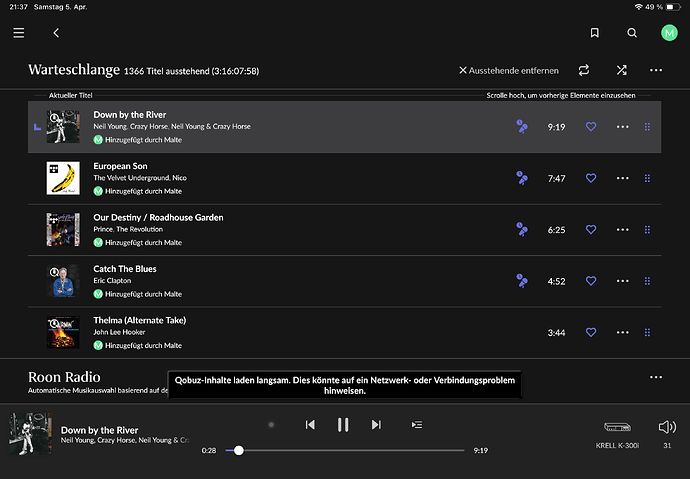Click the Wi-Fi icon in the status bar
This screenshot has width=690, height=479.
(x=638, y=7)
